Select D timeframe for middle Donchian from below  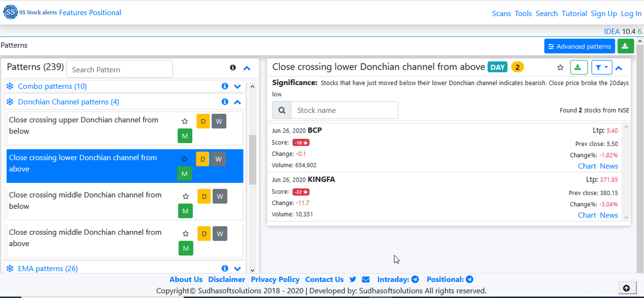pos(204,197)
